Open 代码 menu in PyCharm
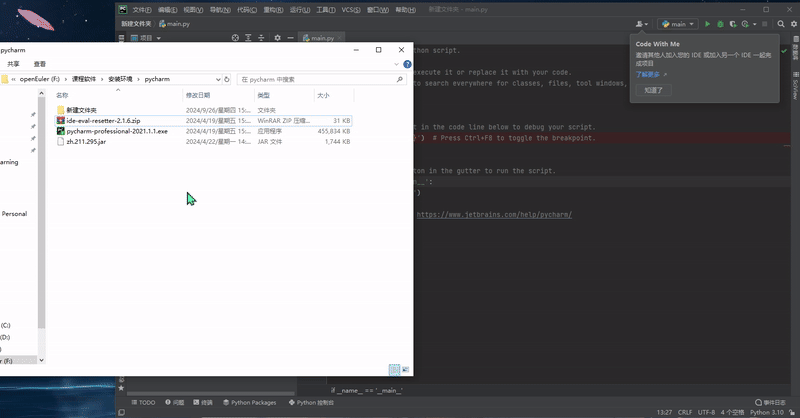 click(x=247, y=10)
